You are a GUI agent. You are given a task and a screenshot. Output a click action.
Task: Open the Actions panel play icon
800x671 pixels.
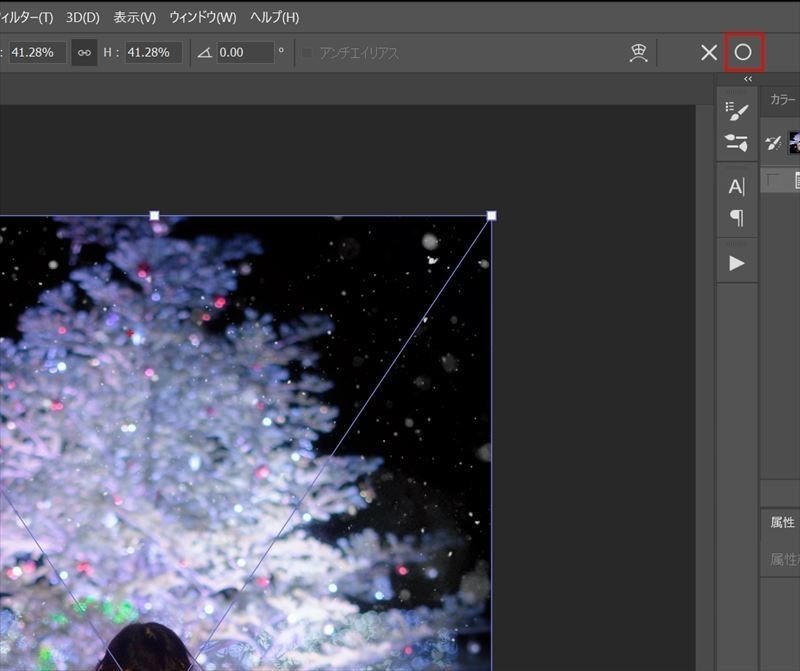(736, 263)
